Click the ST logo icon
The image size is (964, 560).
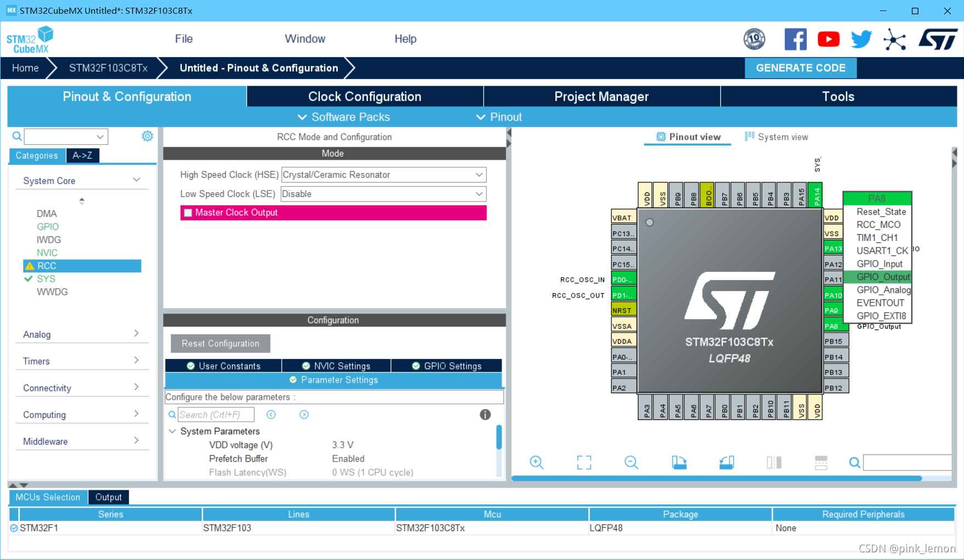click(x=938, y=40)
